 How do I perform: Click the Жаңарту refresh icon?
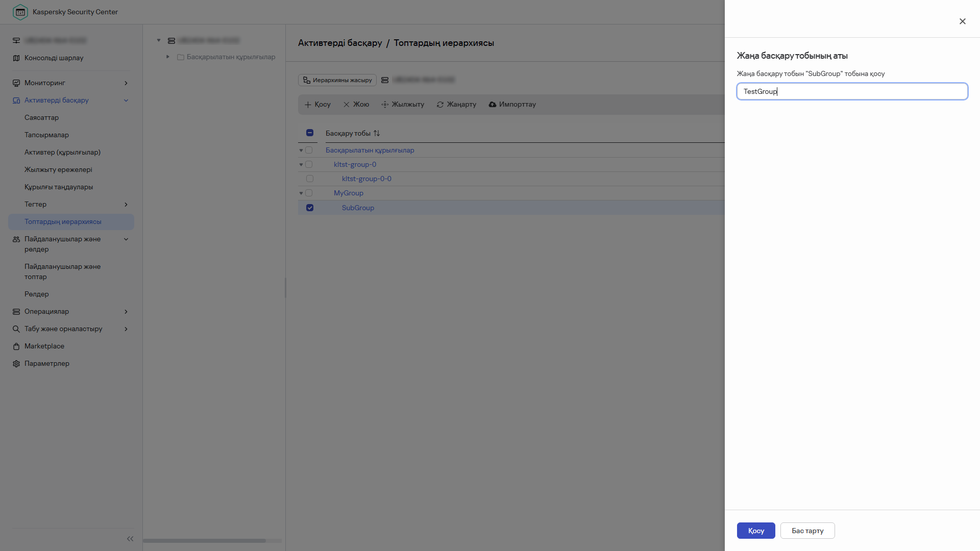[440, 105]
